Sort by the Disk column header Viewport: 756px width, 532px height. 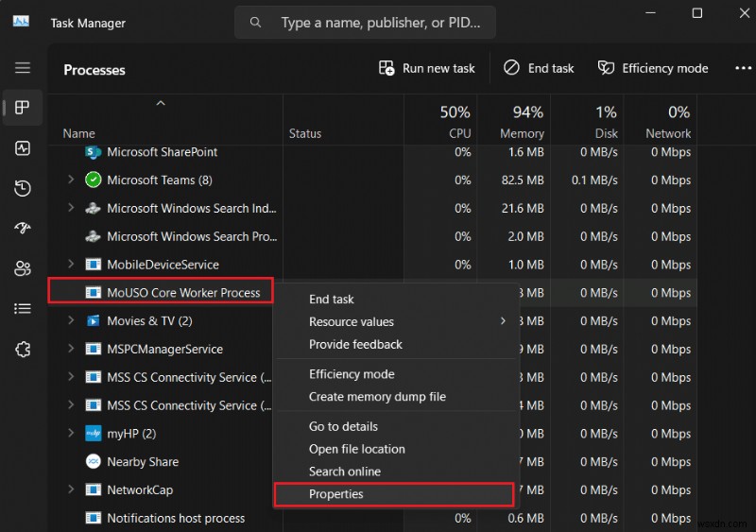587,120
